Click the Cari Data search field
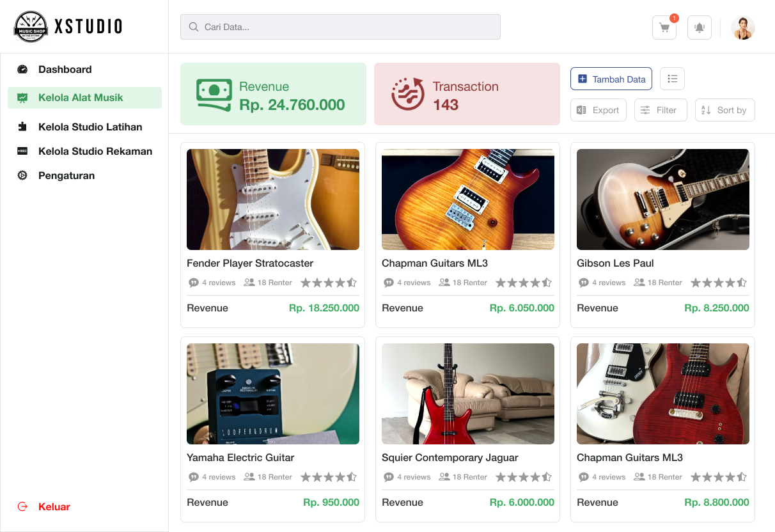This screenshot has height=532, width=775. click(x=340, y=27)
